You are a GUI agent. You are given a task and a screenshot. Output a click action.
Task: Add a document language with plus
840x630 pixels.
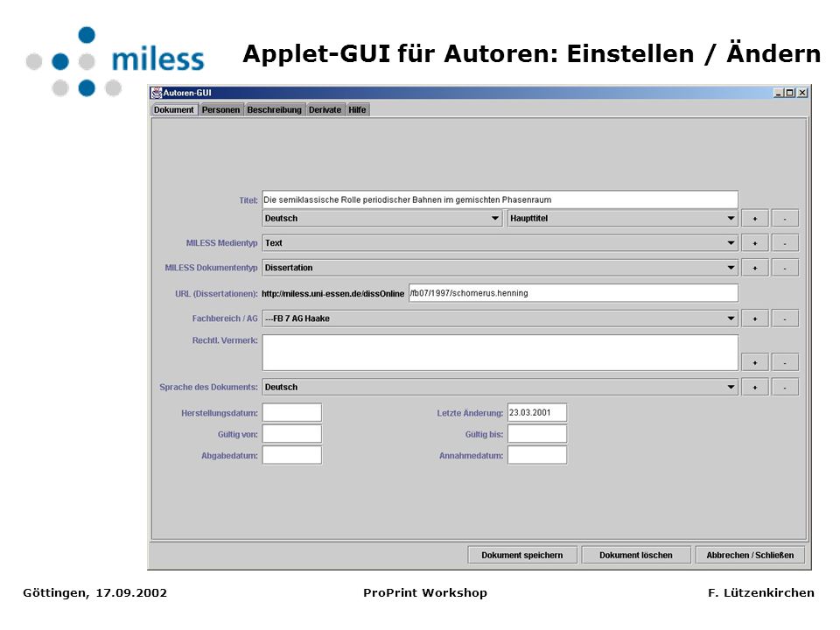click(x=755, y=388)
